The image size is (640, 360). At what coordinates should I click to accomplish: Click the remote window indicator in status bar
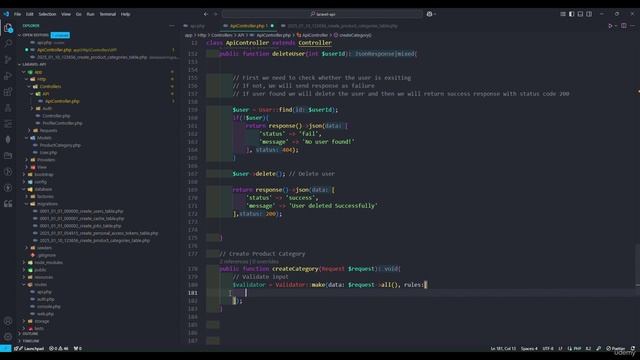[5, 349]
